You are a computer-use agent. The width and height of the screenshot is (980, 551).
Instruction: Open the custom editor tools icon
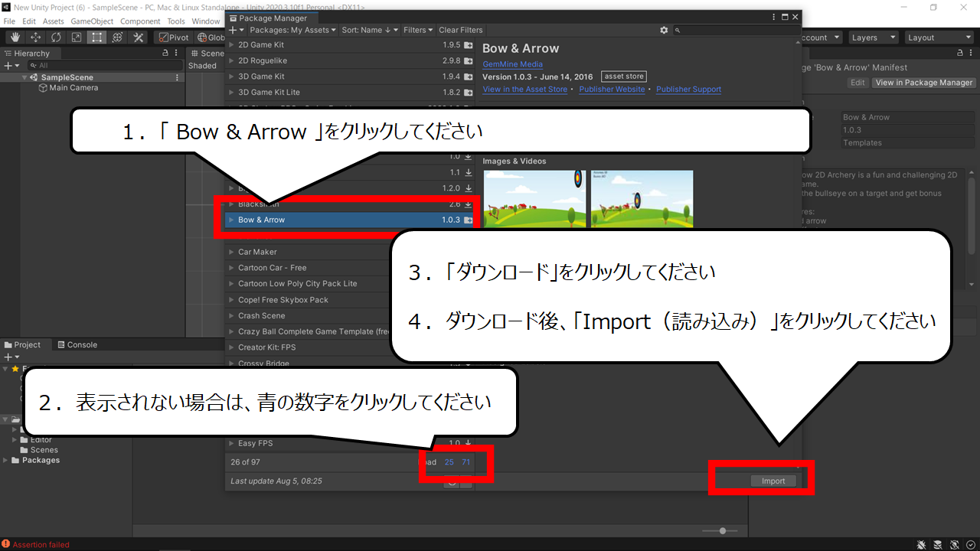pos(139,37)
